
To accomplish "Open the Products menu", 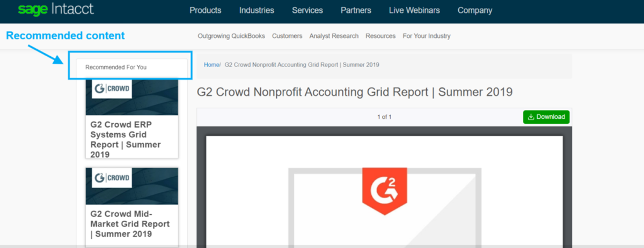I will pos(206,10).
